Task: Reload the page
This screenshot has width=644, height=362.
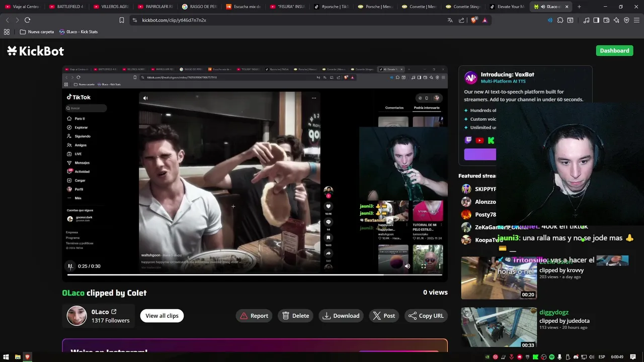Action: click(x=27, y=20)
